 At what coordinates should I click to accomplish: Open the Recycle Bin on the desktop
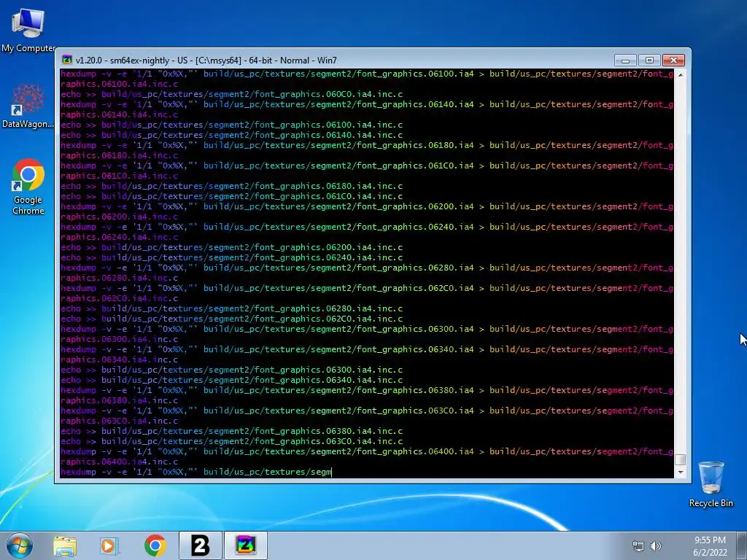(711, 484)
